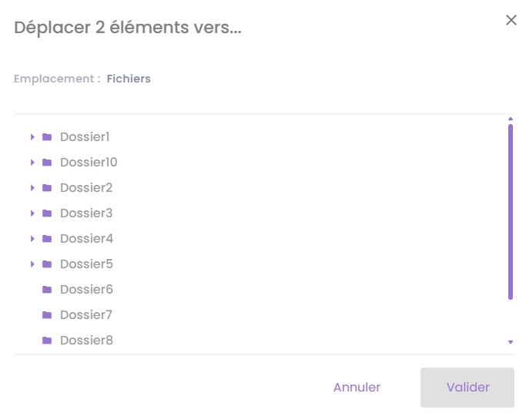This screenshot has height=420, width=526.
Task: Select the Dossier4 folder label
Action: point(86,239)
